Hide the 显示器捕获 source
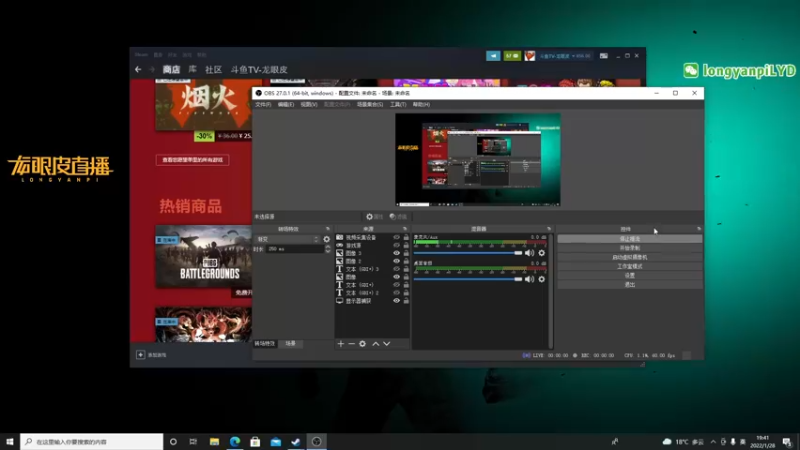This screenshot has height=450, width=800. click(x=396, y=301)
